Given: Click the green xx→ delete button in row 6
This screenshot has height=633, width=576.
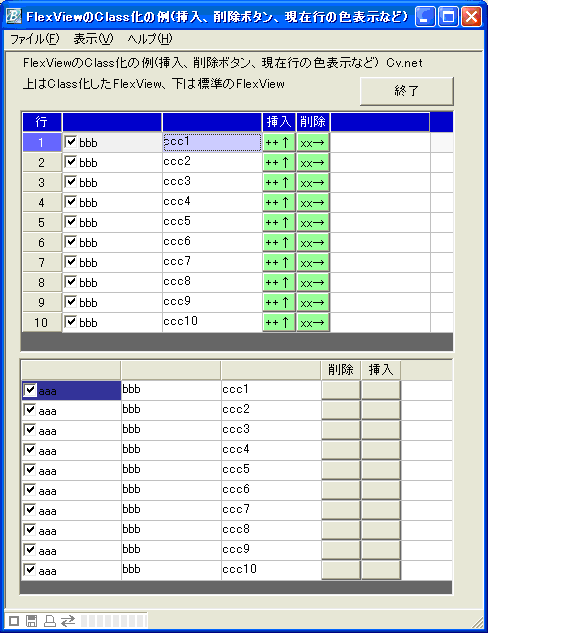Looking at the screenshot, I should 313,243.
